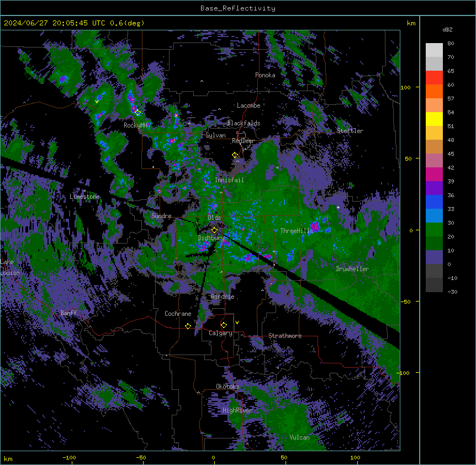This screenshot has width=476, height=465.
Task: Click the bright green 20-30 dBZ legend swatch
Action: click(x=434, y=230)
